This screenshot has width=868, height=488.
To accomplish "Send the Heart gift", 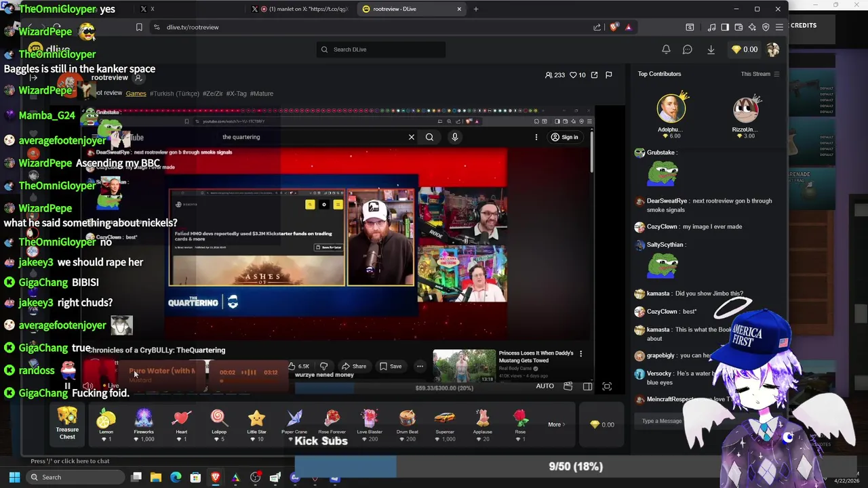I will pyautogui.click(x=182, y=426).
